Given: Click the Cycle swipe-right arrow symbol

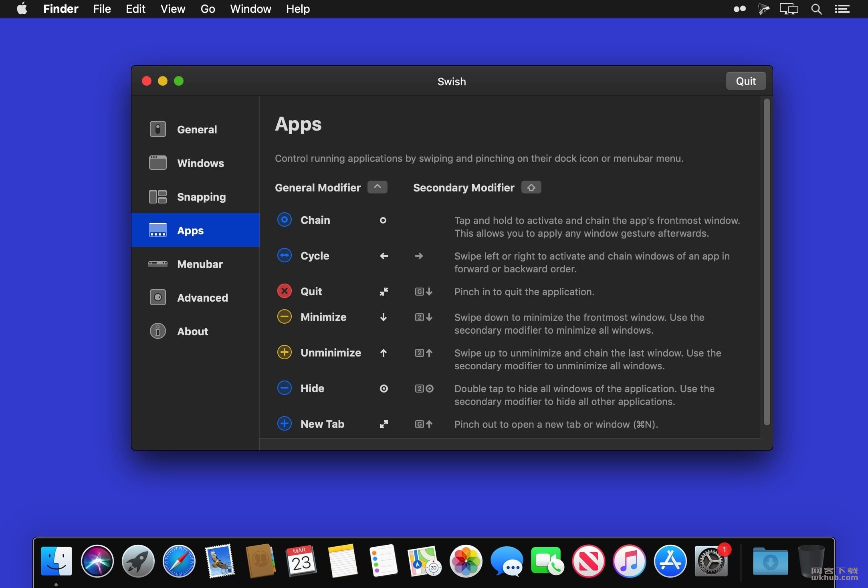Looking at the screenshot, I should [x=419, y=256].
